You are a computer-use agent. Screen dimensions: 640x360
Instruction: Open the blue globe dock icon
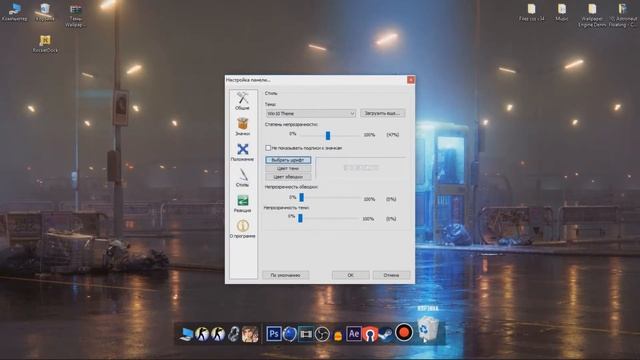pyautogui.click(x=289, y=334)
